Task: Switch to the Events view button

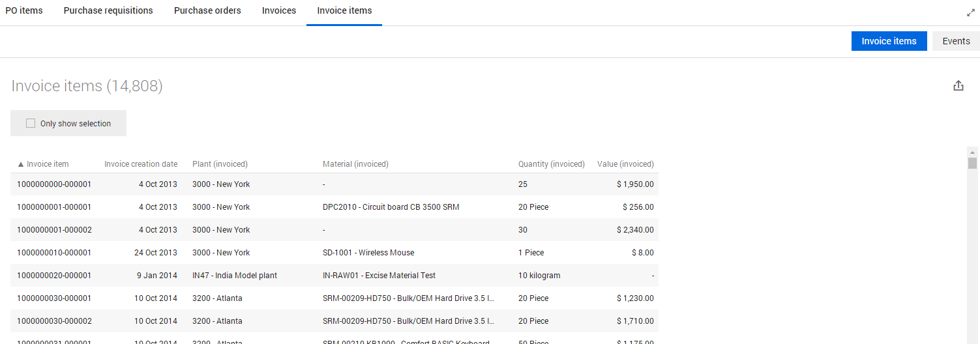Action: (956, 41)
